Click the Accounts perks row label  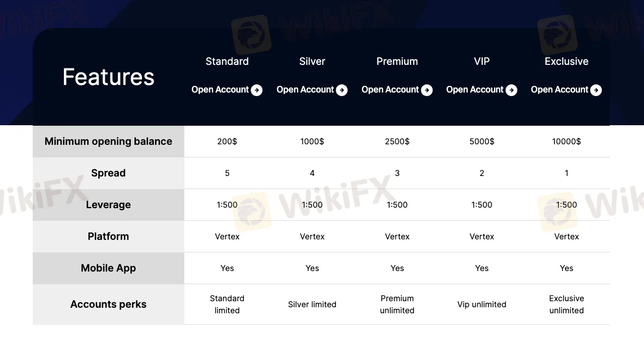coord(108,304)
